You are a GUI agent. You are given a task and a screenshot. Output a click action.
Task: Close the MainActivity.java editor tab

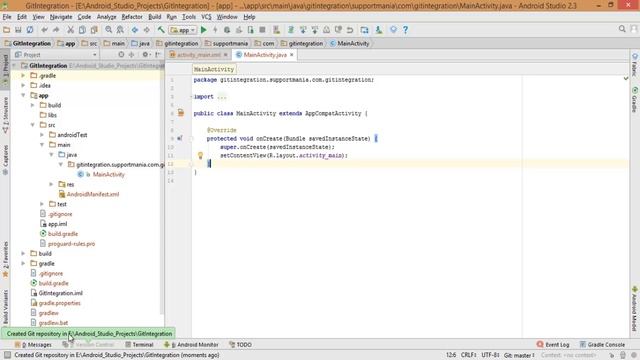291,55
